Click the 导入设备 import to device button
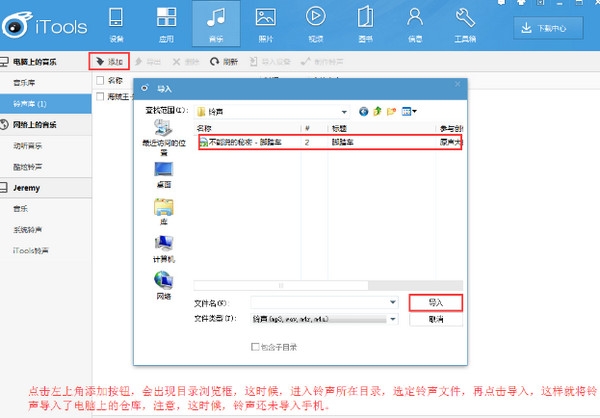This screenshot has width=600, height=418. pyautogui.click(x=270, y=62)
